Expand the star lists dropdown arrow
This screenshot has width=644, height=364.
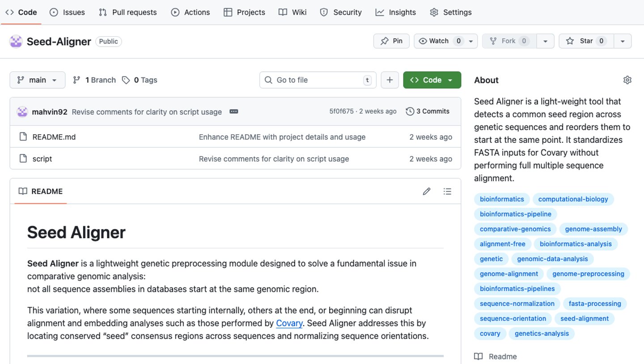pos(623,41)
